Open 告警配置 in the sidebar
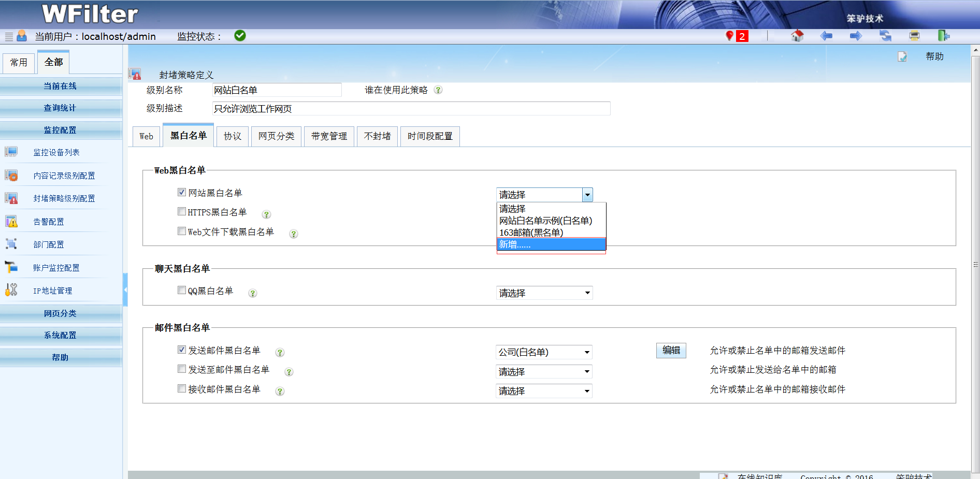 (x=49, y=222)
